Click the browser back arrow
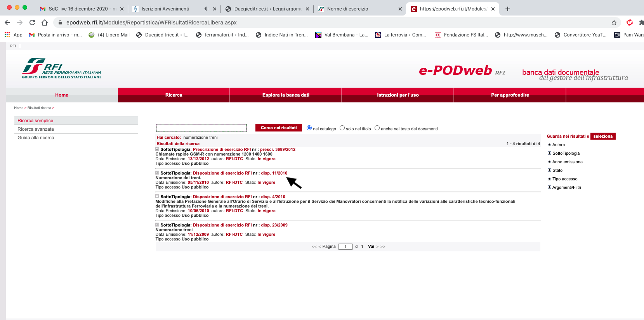Viewport: 644px width, 320px height. (x=7, y=22)
